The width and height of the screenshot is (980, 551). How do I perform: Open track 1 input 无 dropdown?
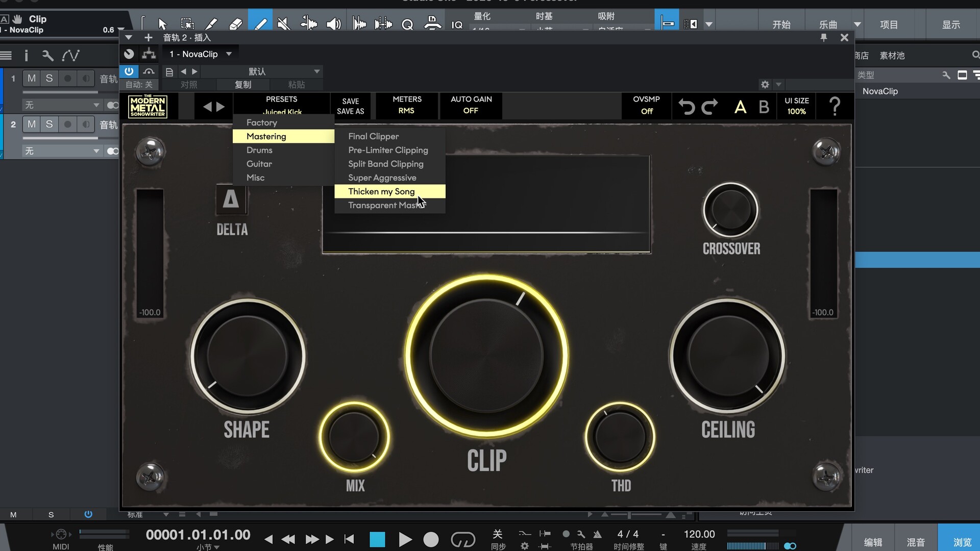(x=61, y=105)
